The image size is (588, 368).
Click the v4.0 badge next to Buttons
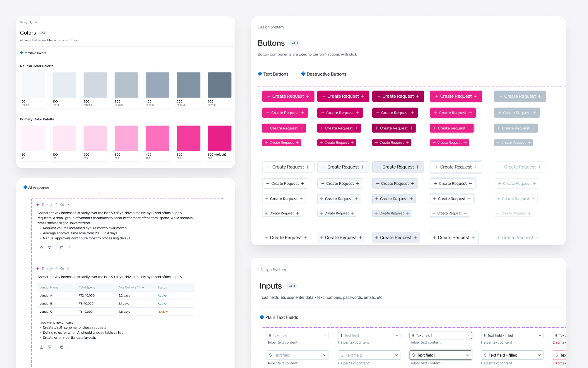click(295, 43)
